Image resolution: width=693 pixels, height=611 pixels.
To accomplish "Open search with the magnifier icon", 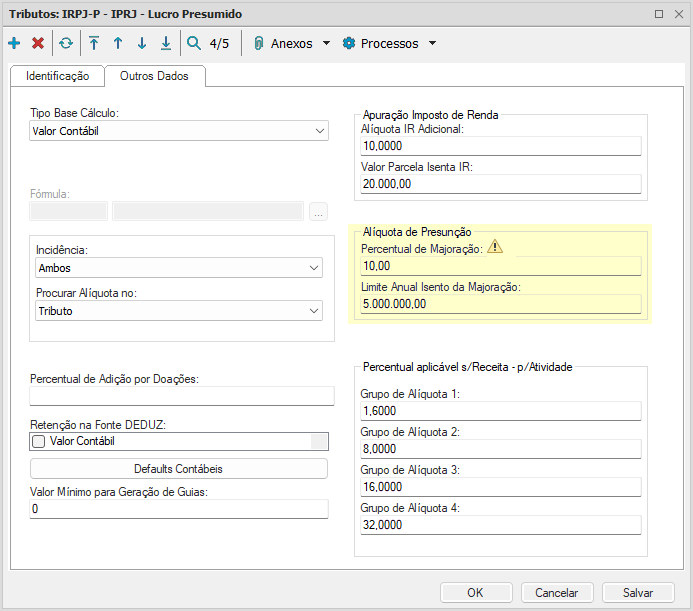I will [194, 43].
